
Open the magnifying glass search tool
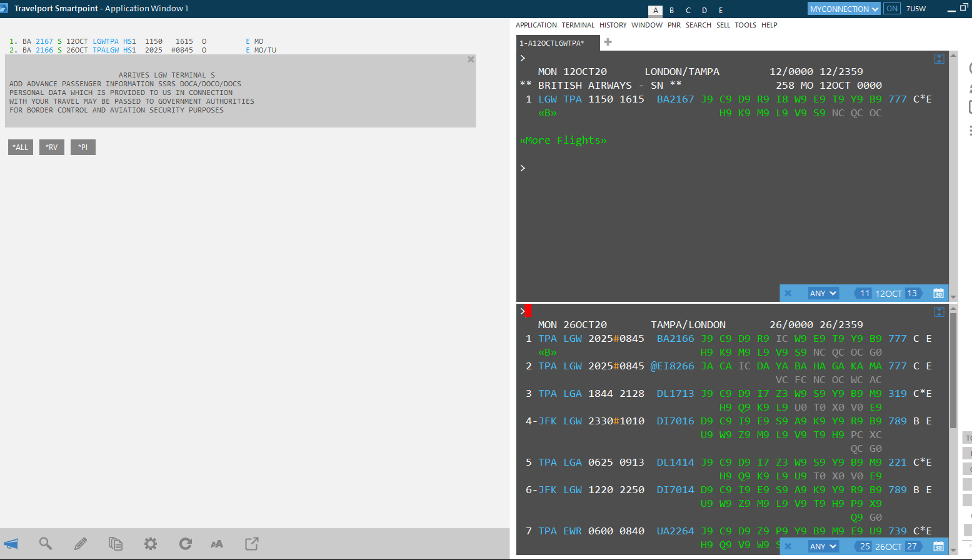pos(46,544)
